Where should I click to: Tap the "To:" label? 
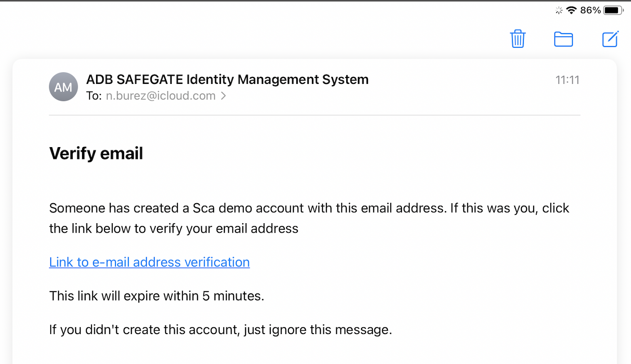click(94, 96)
